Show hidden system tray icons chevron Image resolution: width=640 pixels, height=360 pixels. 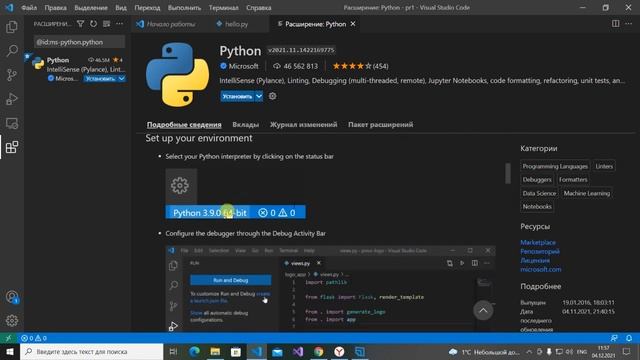(529, 352)
